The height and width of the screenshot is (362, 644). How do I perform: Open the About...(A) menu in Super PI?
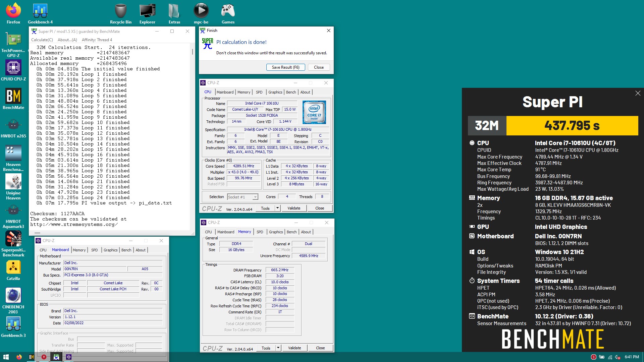pos(67,40)
